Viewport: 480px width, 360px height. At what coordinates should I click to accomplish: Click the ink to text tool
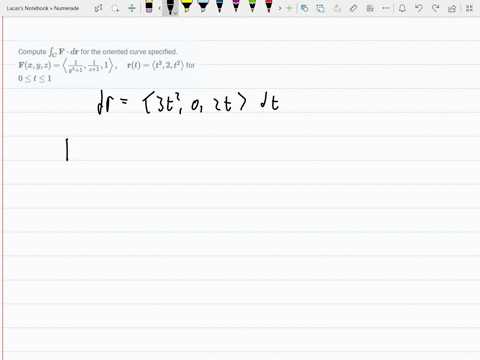(337, 8)
